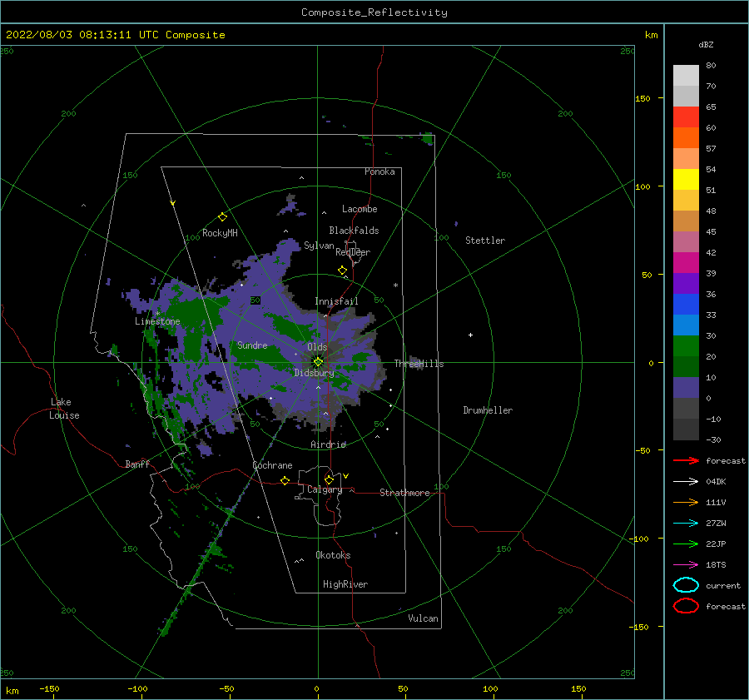Click the km unit label at top right

pyautogui.click(x=651, y=35)
